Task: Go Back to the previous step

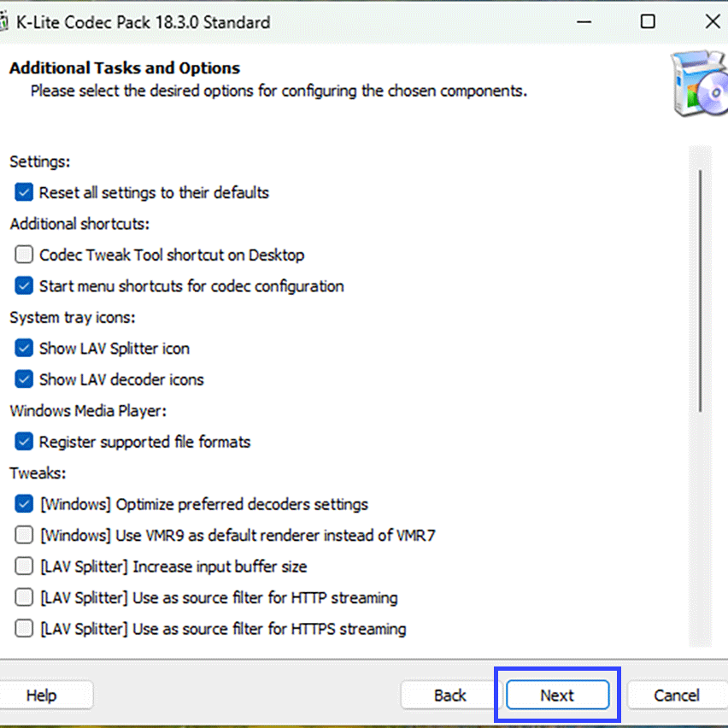Action: click(449, 696)
